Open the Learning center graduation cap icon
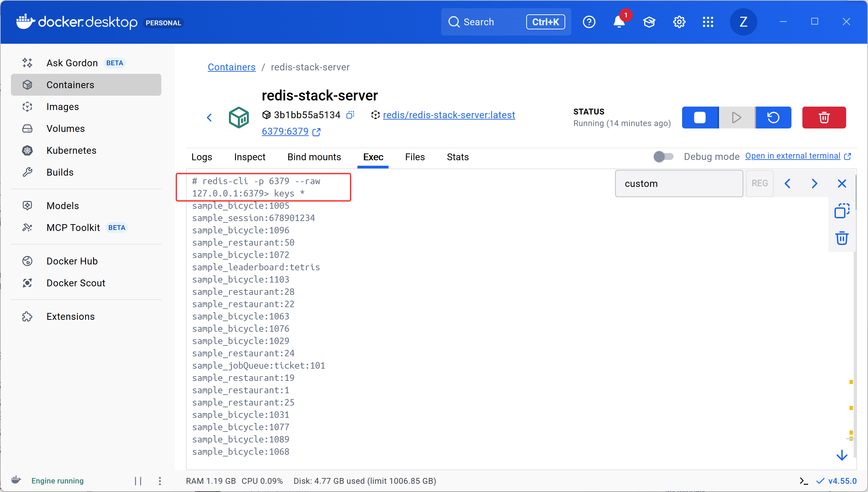868x492 pixels. tap(649, 22)
